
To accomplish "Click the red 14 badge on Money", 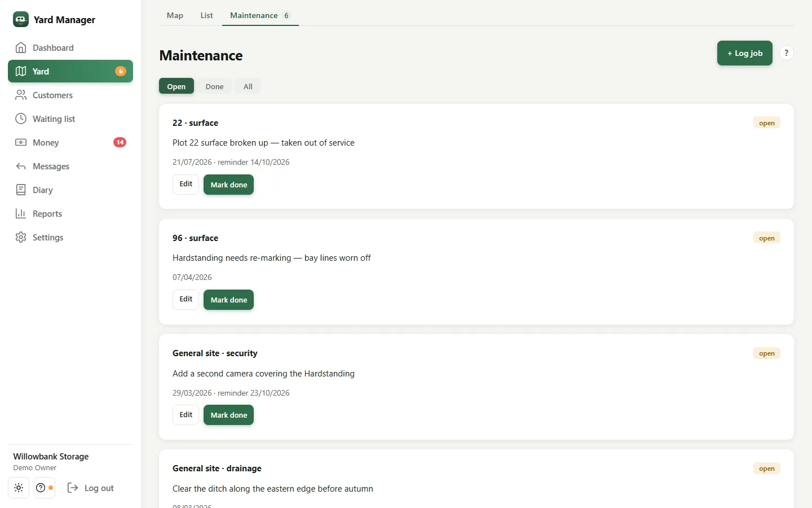I will 120,142.
